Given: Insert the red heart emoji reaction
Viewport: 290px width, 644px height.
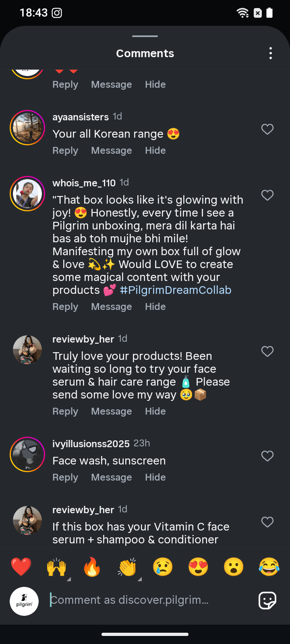Looking at the screenshot, I should coord(21,567).
